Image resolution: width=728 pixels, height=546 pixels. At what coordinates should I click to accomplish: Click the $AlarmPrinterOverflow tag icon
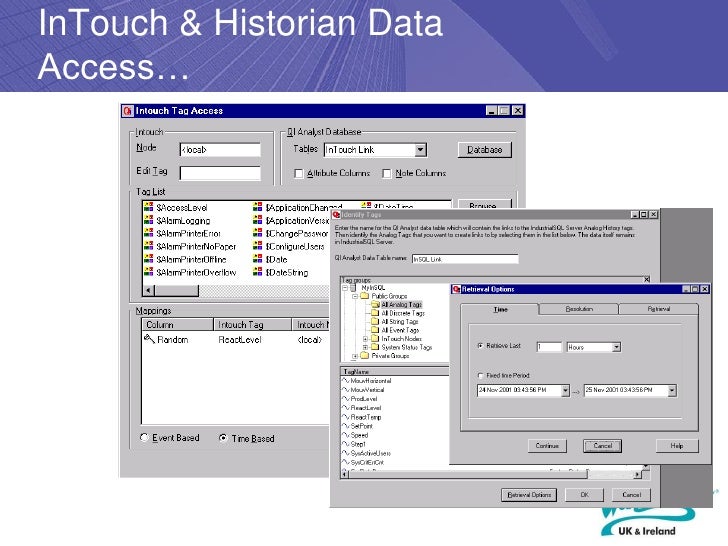click(x=149, y=272)
